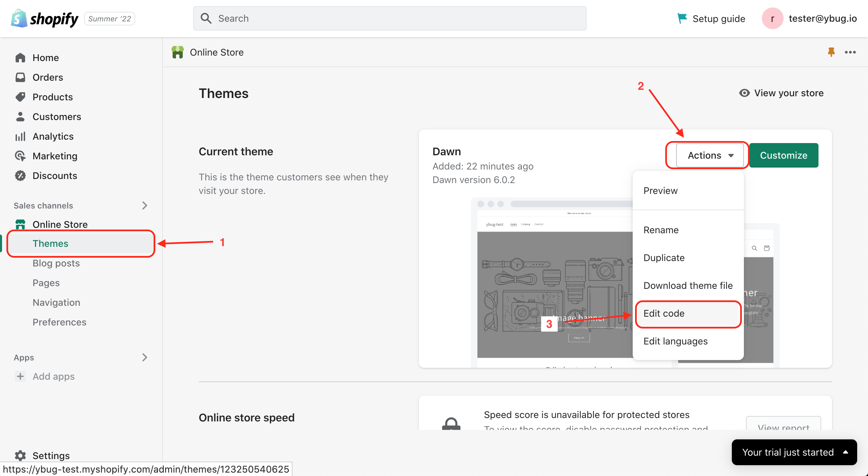Screen dimensions: 868x476
Task: Open Navigation in the sidebar
Action: (x=56, y=302)
